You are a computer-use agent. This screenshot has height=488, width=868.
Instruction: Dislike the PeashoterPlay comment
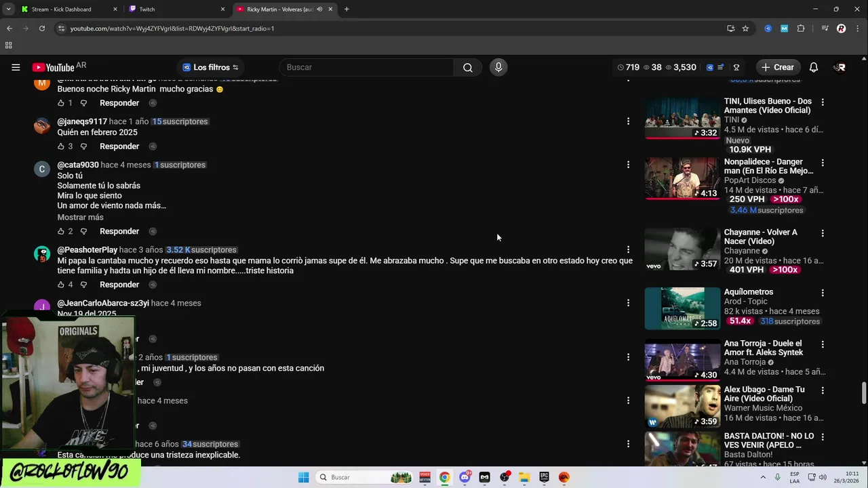(x=83, y=285)
